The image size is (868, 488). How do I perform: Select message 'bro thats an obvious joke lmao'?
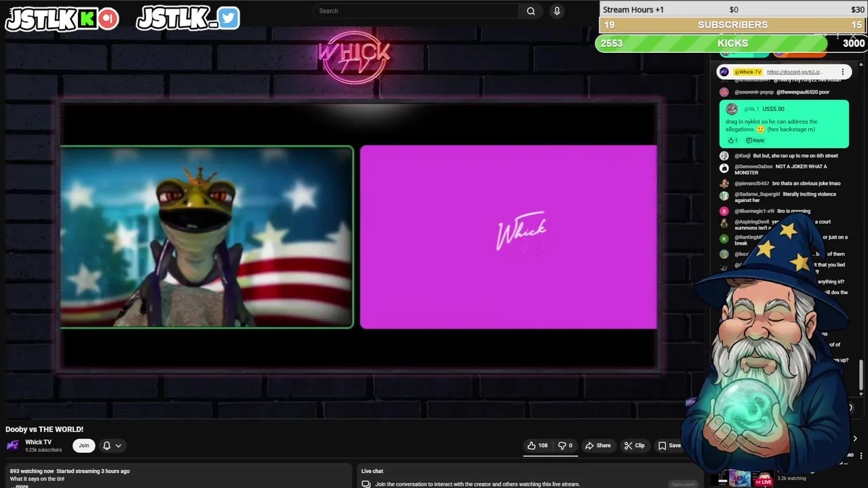[806, 184]
